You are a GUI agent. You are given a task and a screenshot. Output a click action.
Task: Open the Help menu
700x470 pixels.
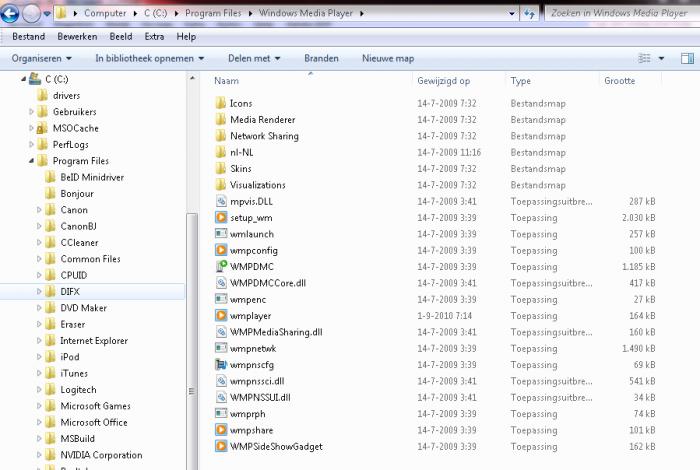pos(186,37)
